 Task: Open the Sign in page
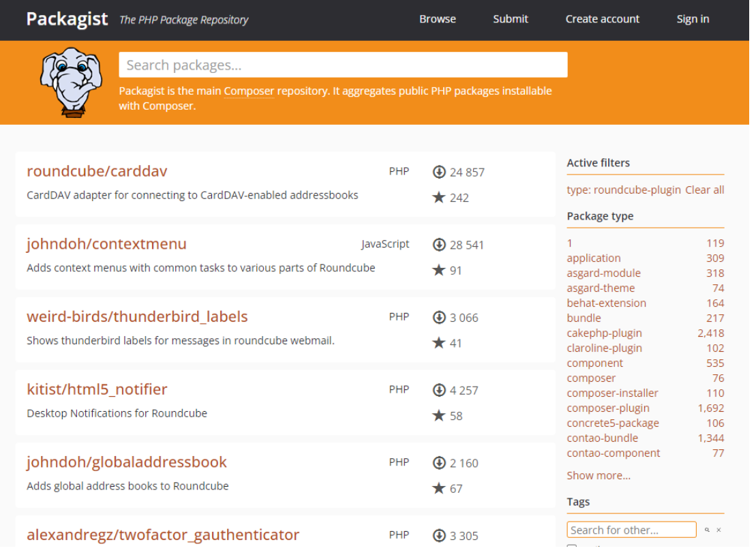point(693,19)
